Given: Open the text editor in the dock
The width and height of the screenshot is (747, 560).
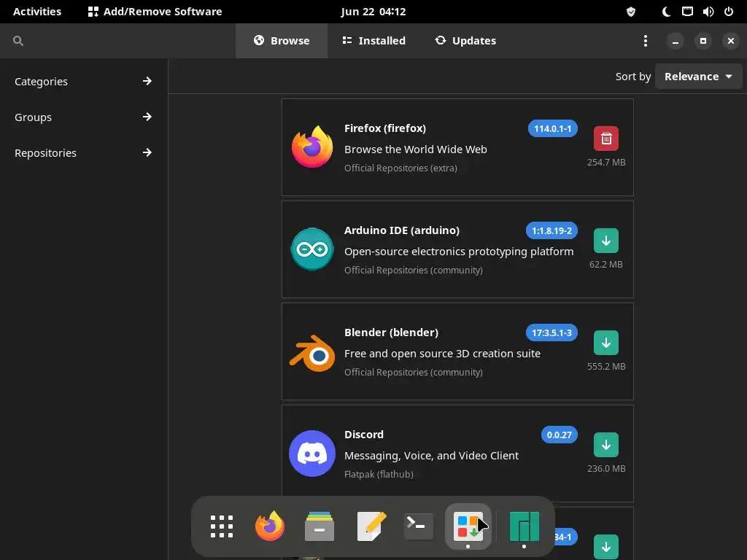Looking at the screenshot, I should click(371, 526).
